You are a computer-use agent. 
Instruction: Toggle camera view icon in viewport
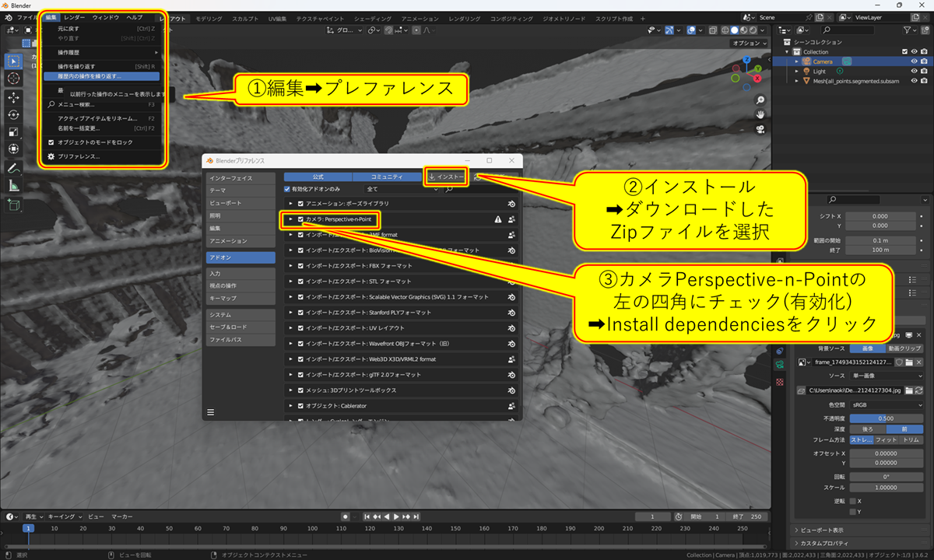[760, 129]
